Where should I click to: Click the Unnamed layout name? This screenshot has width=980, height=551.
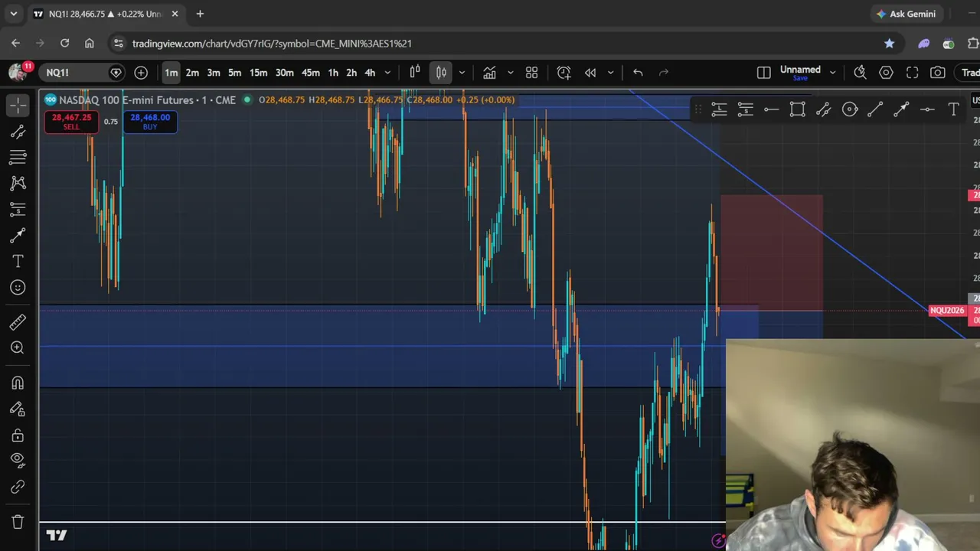[x=800, y=69]
